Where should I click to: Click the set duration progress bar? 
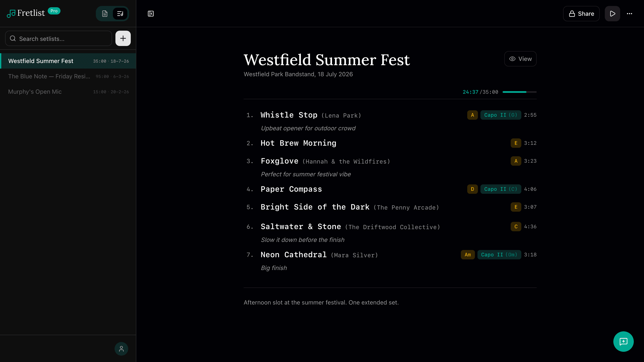(519, 92)
